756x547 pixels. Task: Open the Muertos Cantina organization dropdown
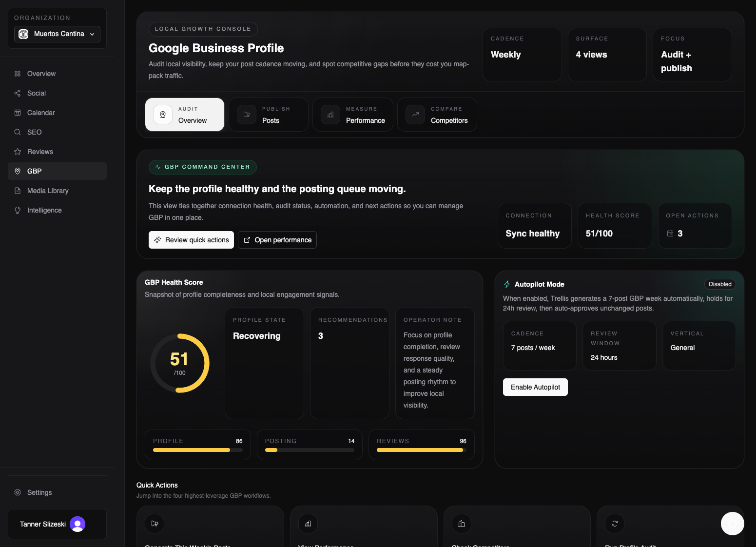pos(57,34)
